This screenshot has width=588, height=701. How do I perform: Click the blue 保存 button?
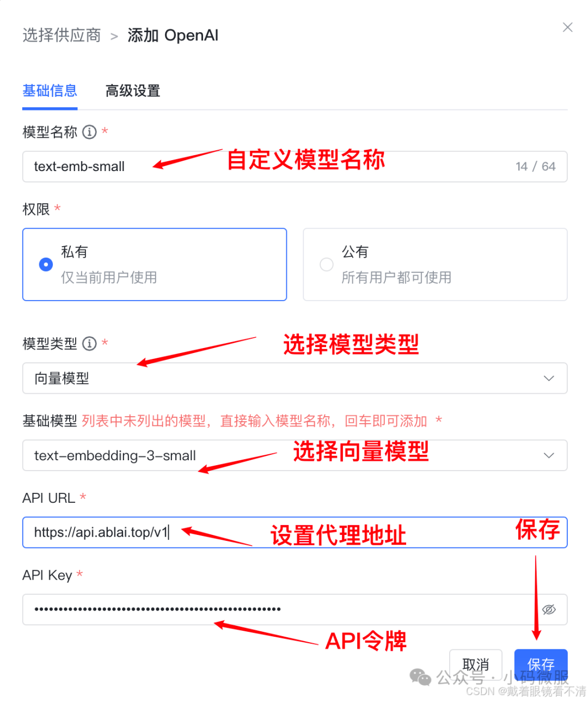[x=541, y=664]
